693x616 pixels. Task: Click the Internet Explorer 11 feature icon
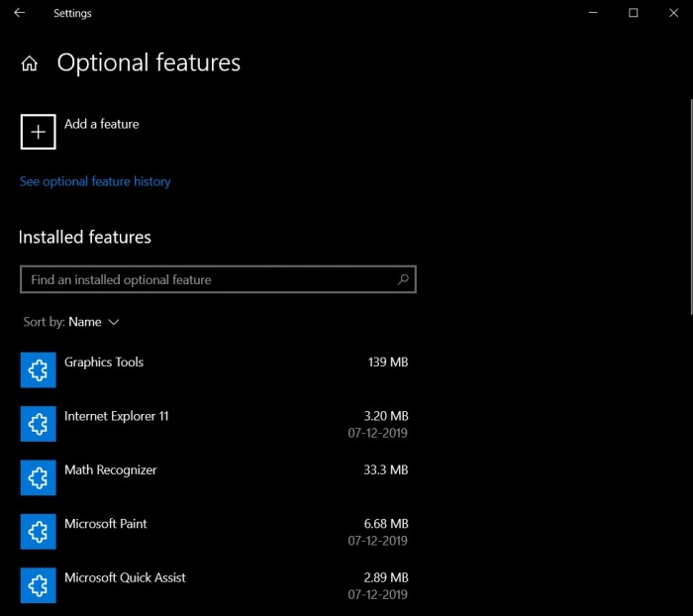coord(38,424)
